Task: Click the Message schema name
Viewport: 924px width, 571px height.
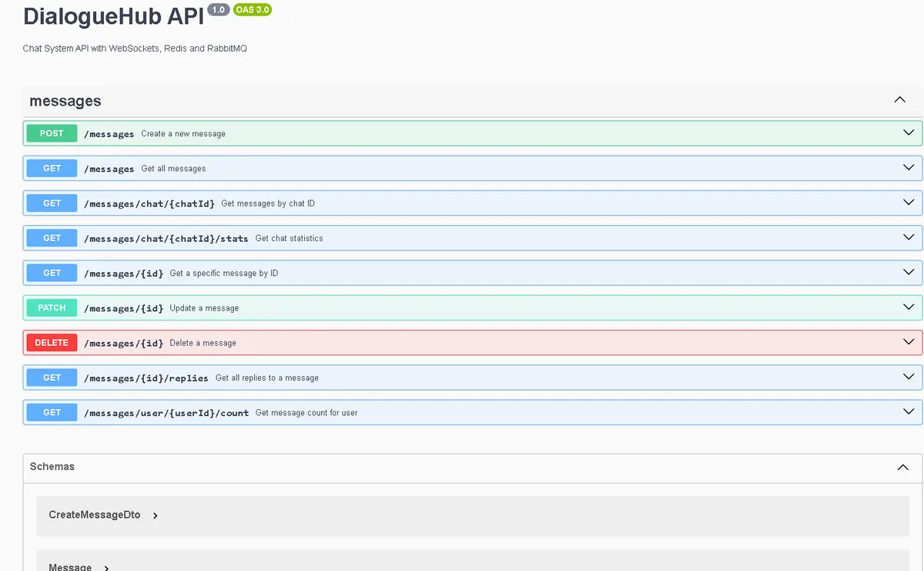Action: pyautogui.click(x=70, y=567)
